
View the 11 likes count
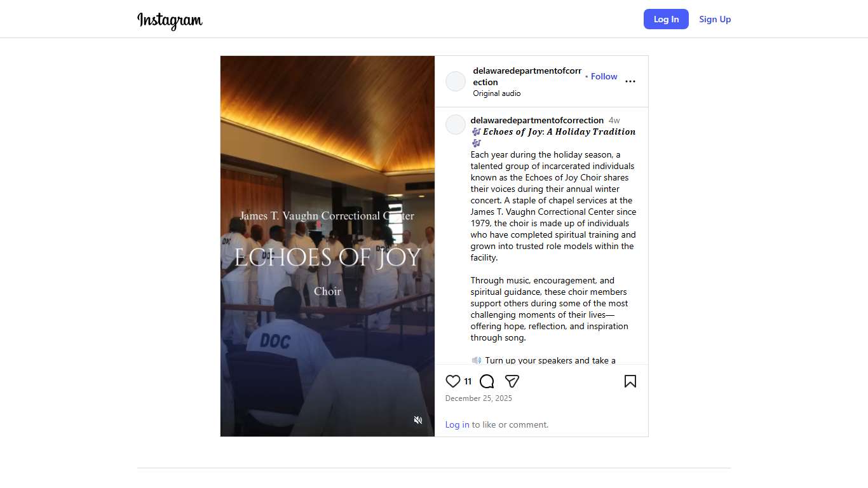[468, 381]
